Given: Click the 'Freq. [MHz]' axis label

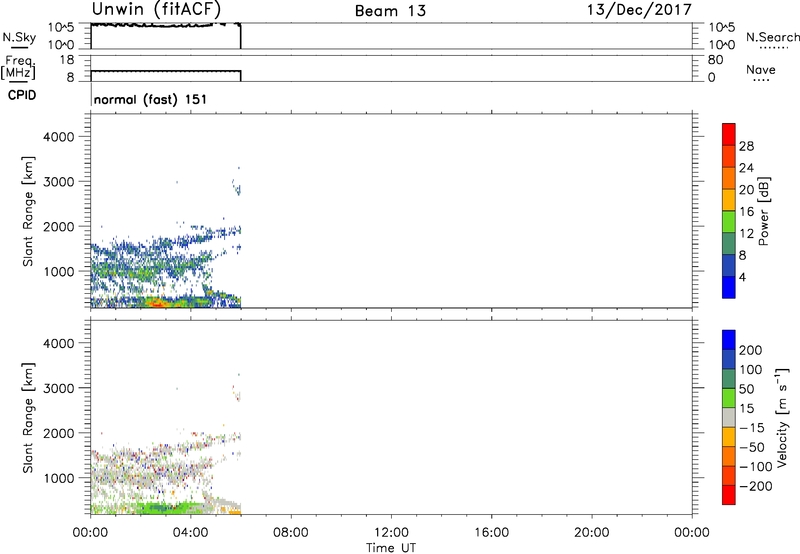Looking at the screenshot, I should coord(18,68).
